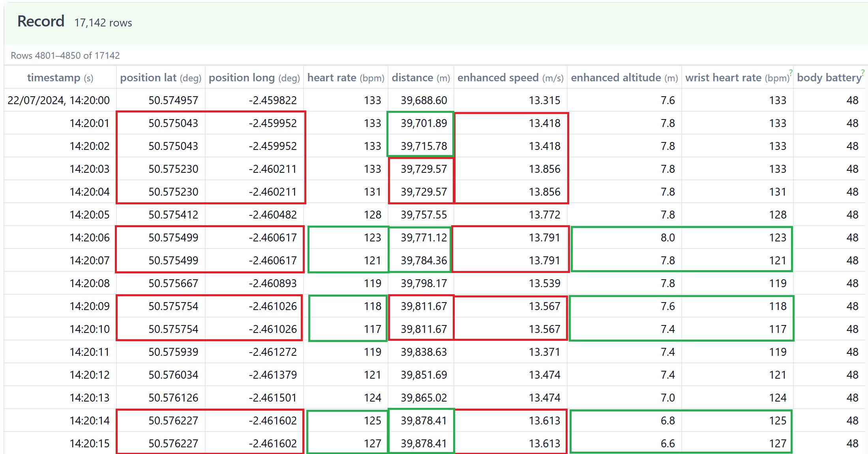The height and width of the screenshot is (454, 868).
Task: Click the 17,142 rows count label
Action: tap(103, 23)
